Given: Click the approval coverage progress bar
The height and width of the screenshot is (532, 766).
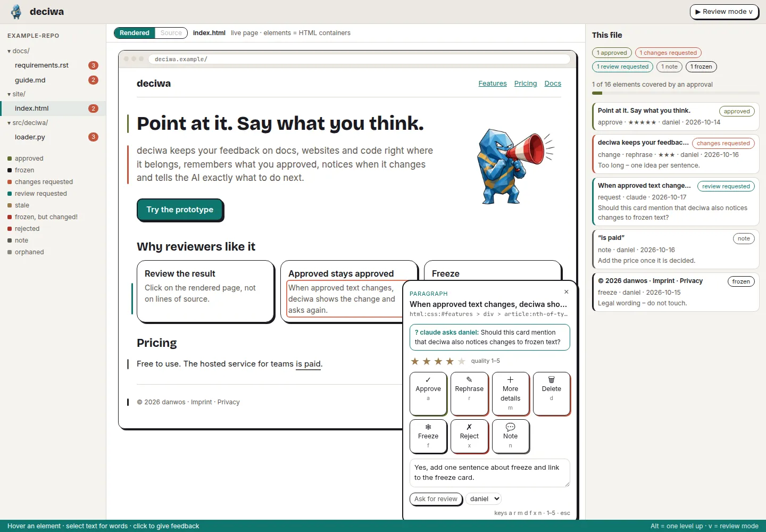Looking at the screenshot, I should point(676,93).
